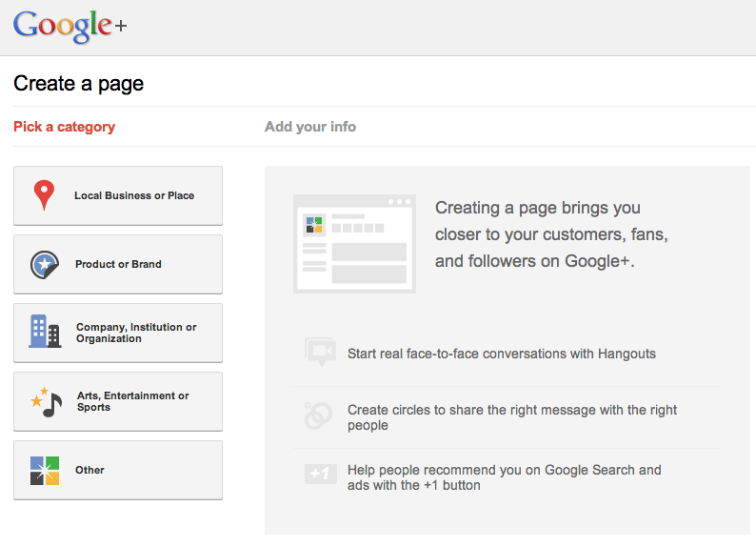Screen dimensions: 756x547
Task: Click the +1 badge icon
Action: coord(320,474)
